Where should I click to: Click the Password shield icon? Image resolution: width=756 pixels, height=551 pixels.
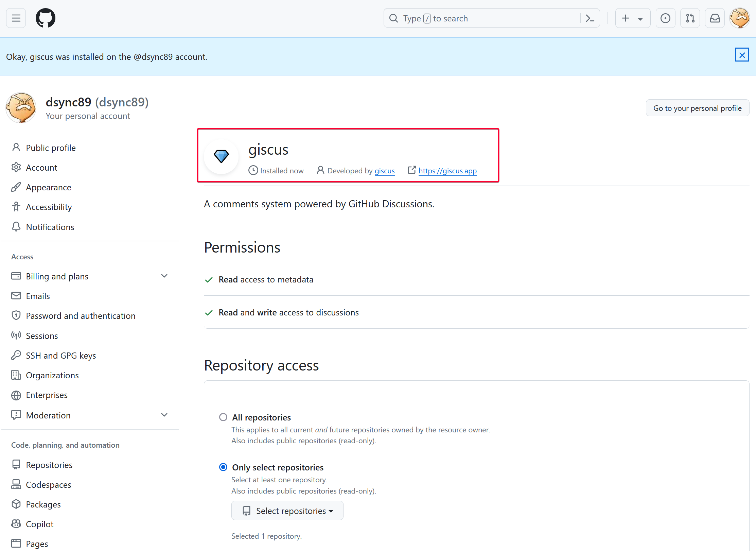(x=16, y=315)
